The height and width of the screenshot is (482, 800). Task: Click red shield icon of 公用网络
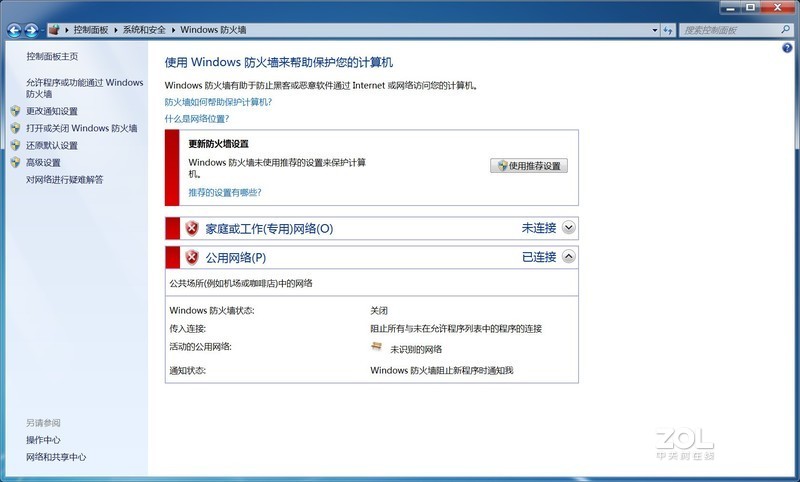point(192,257)
